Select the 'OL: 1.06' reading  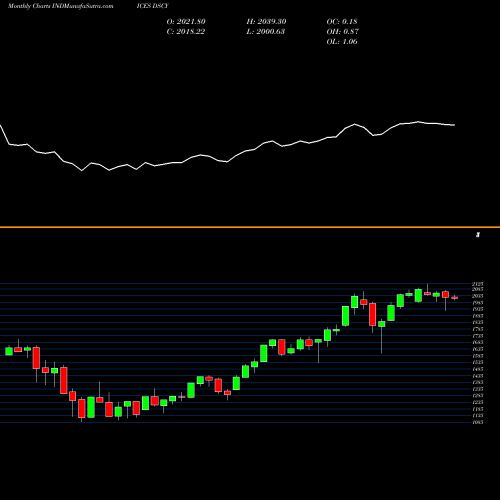coord(342,42)
